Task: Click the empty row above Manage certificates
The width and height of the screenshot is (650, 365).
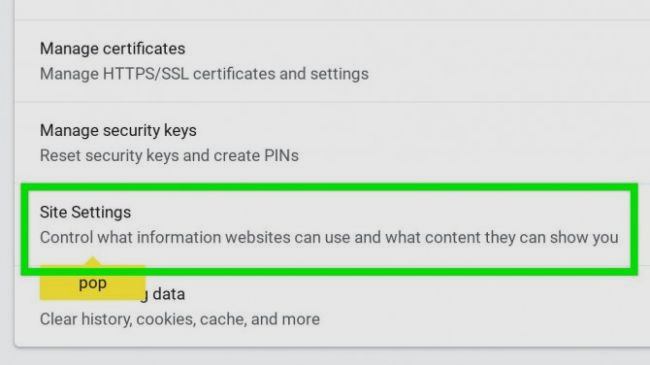Action: point(332,10)
